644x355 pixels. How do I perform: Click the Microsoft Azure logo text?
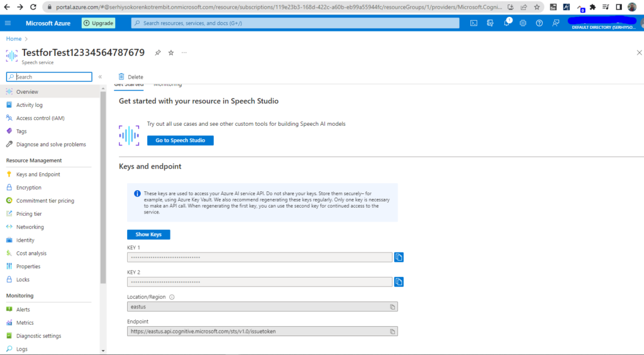point(48,23)
